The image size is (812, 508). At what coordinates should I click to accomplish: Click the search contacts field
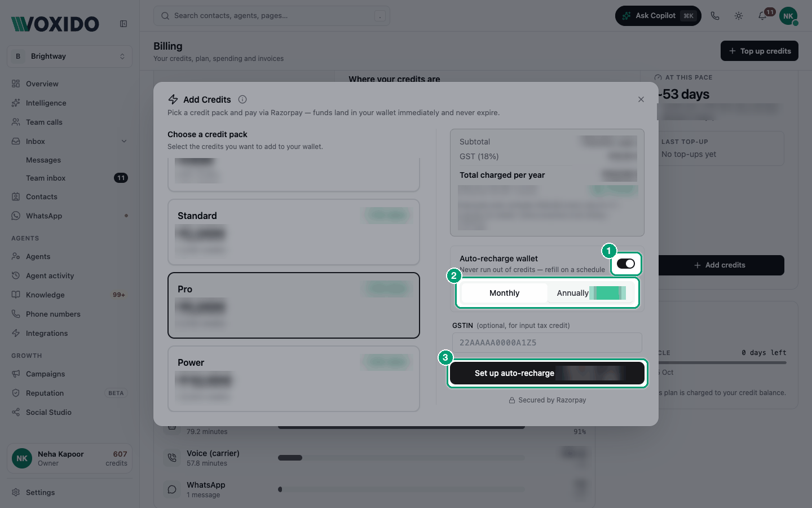click(272, 16)
